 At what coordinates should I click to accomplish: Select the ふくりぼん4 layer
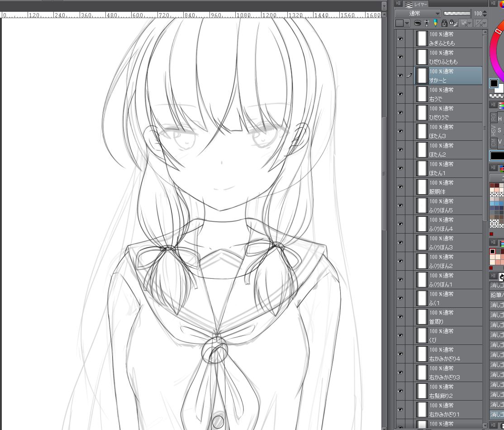click(x=448, y=224)
